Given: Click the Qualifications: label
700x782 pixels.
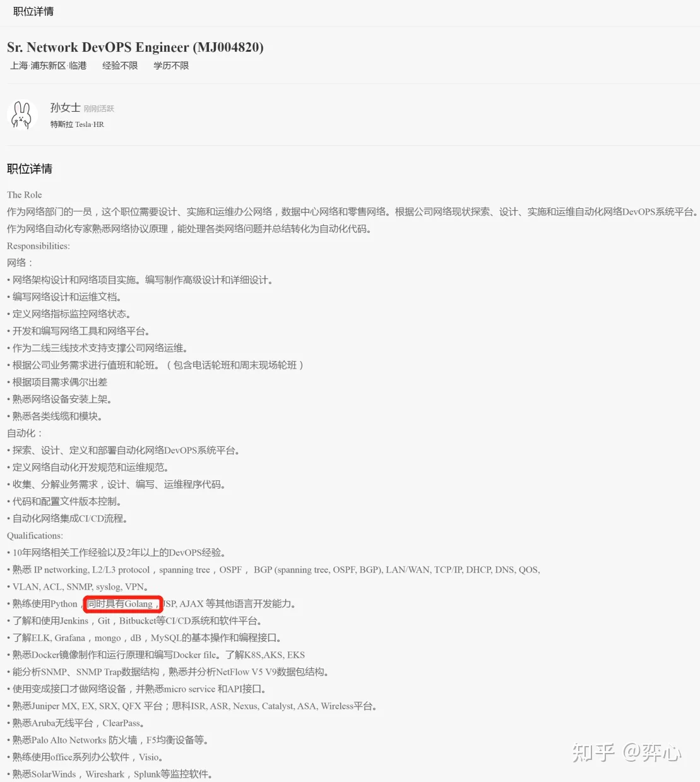Looking at the screenshot, I should tap(35, 536).
